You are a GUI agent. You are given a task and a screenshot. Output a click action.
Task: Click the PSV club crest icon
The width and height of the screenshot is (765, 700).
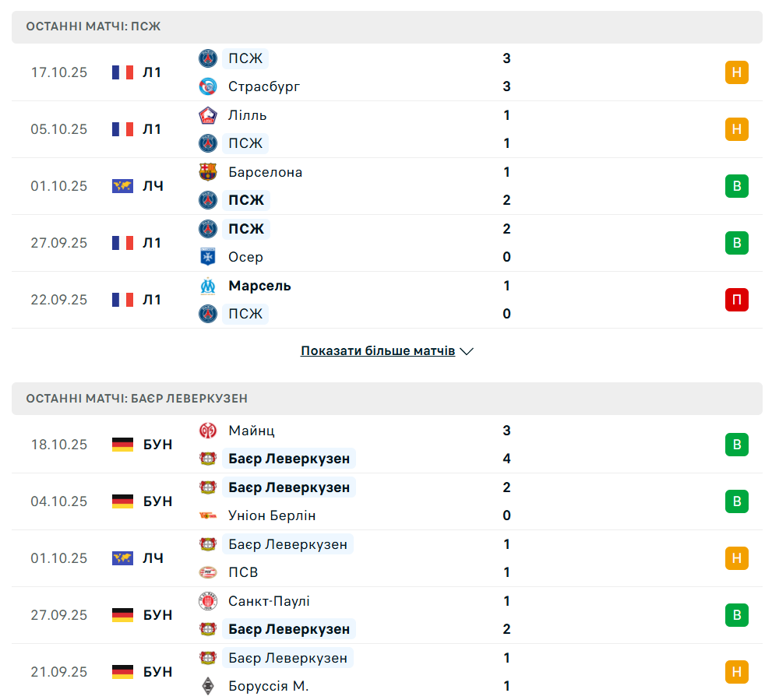point(208,572)
